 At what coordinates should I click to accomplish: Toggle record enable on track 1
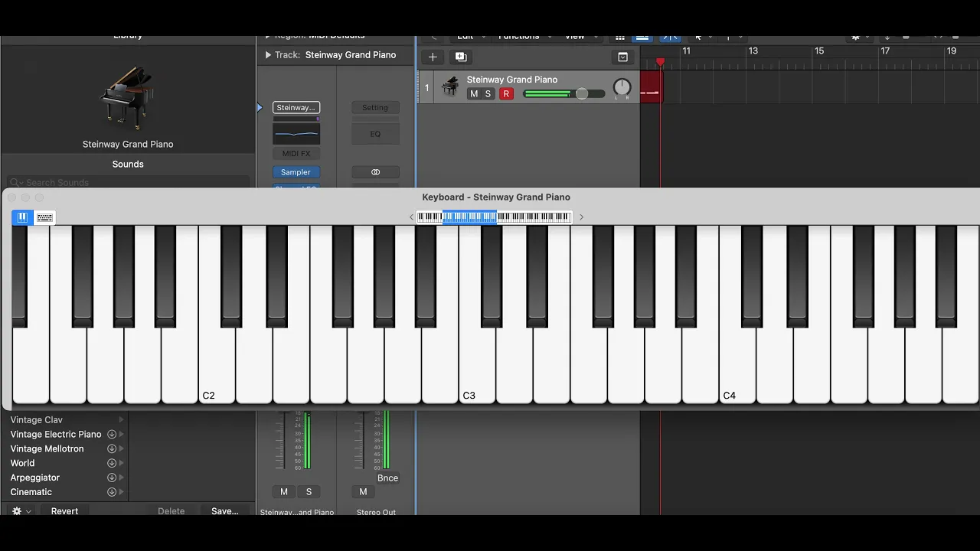click(x=506, y=94)
